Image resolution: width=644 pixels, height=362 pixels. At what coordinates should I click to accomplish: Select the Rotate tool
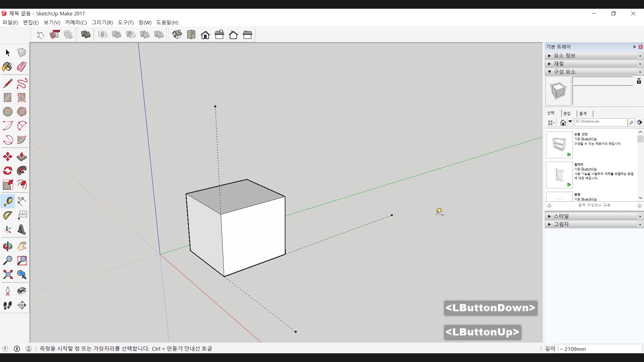pos(7,171)
